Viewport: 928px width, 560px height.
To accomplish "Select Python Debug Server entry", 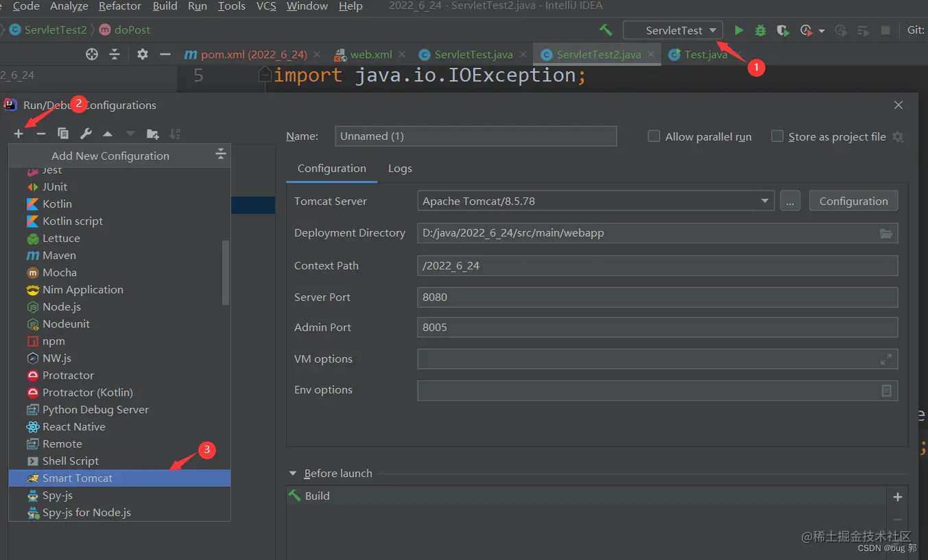I will 119,409.
